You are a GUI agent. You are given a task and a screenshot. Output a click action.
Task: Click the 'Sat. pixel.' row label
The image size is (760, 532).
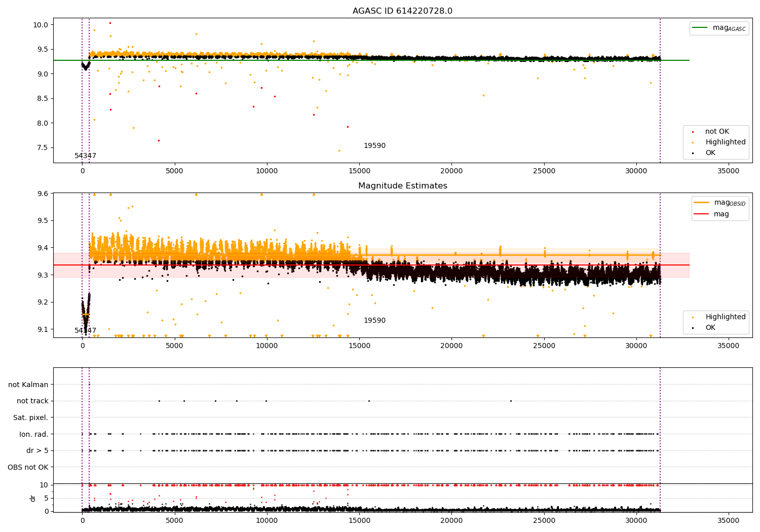click(31, 418)
